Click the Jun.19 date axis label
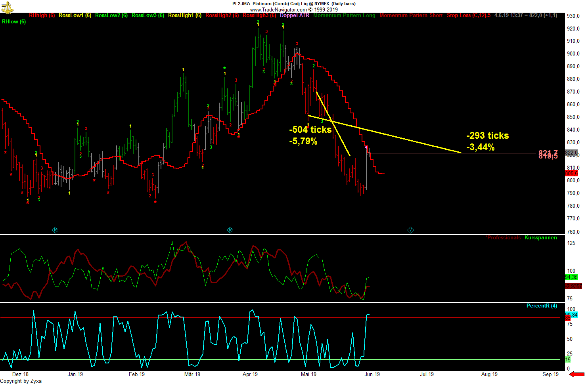 click(372, 374)
